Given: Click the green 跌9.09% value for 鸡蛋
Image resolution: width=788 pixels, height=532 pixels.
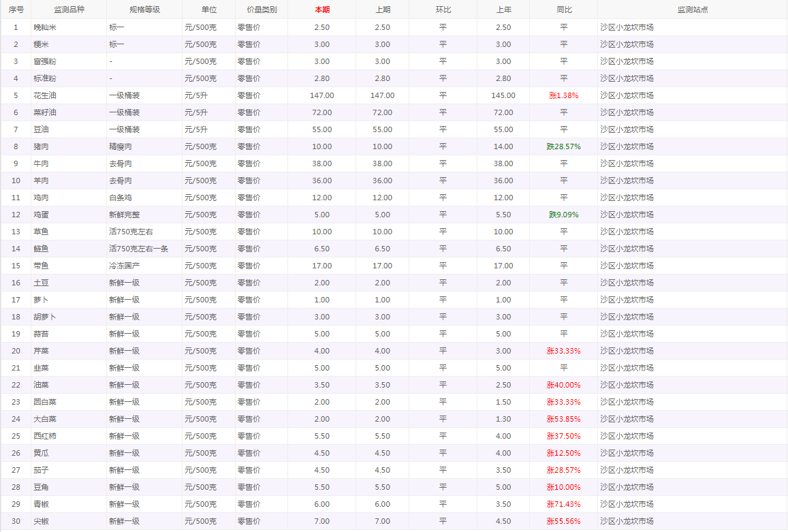Looking at the screenshot, I should coord(564,215).
